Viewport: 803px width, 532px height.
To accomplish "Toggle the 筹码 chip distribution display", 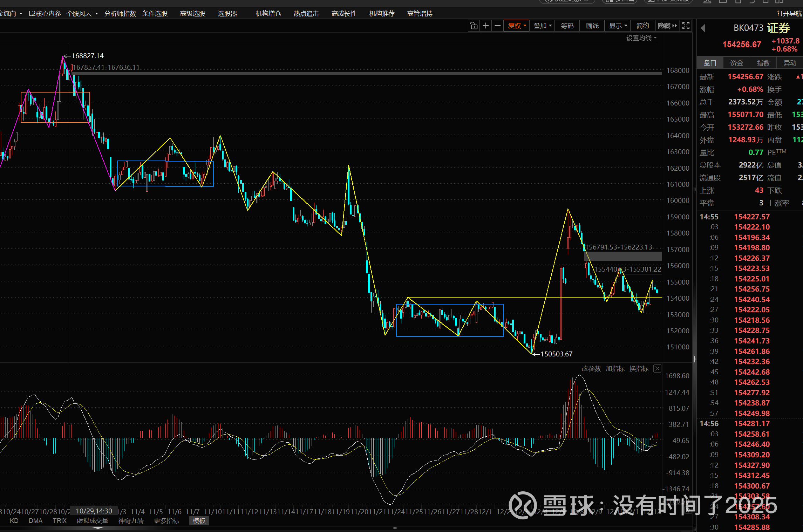I will (x=567, y=26).
